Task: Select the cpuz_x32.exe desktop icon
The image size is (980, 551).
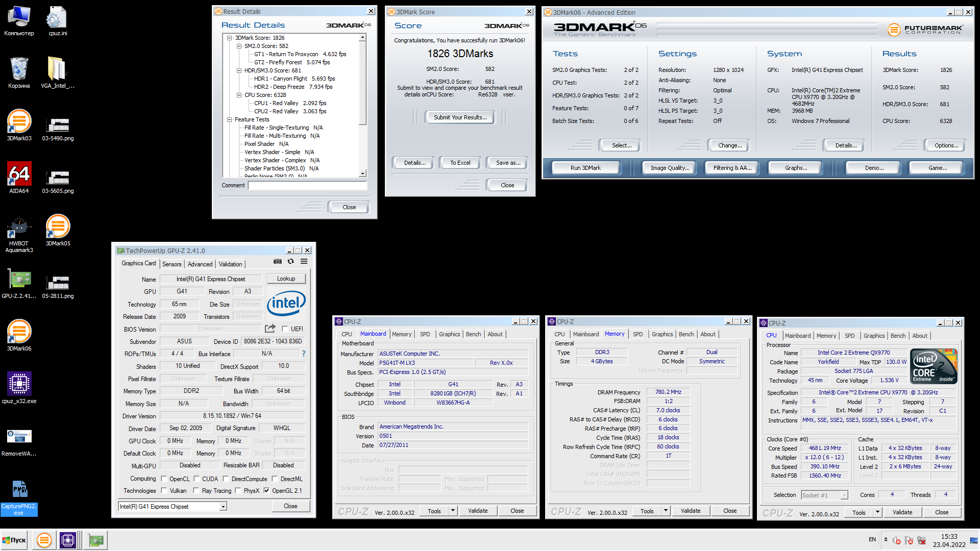Action: (19, 388)
